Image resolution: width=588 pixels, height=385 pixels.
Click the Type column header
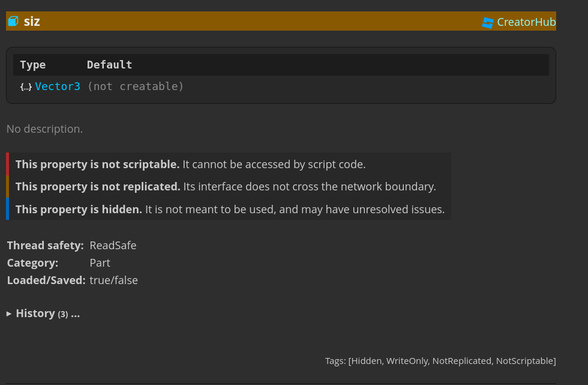(x=32, y=64)
